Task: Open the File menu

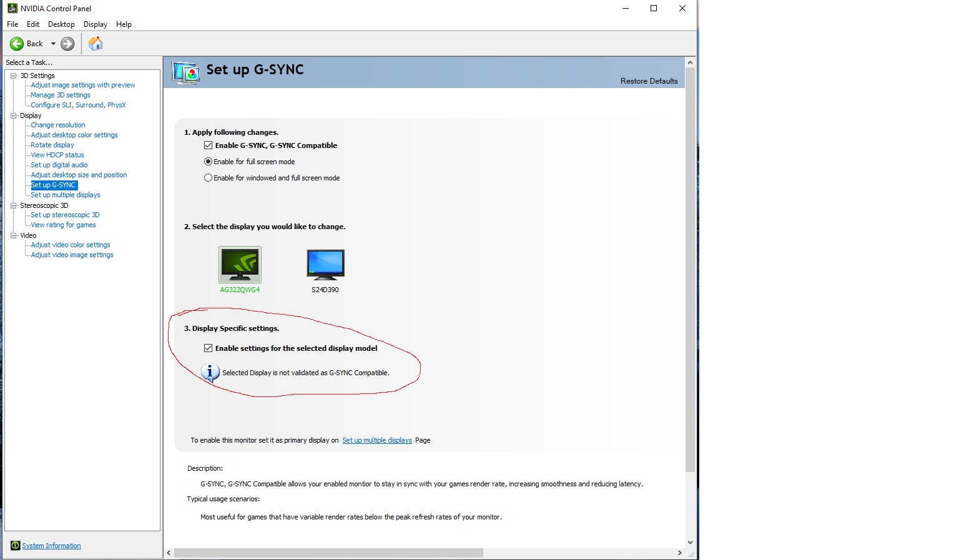Action: point(12,24)
